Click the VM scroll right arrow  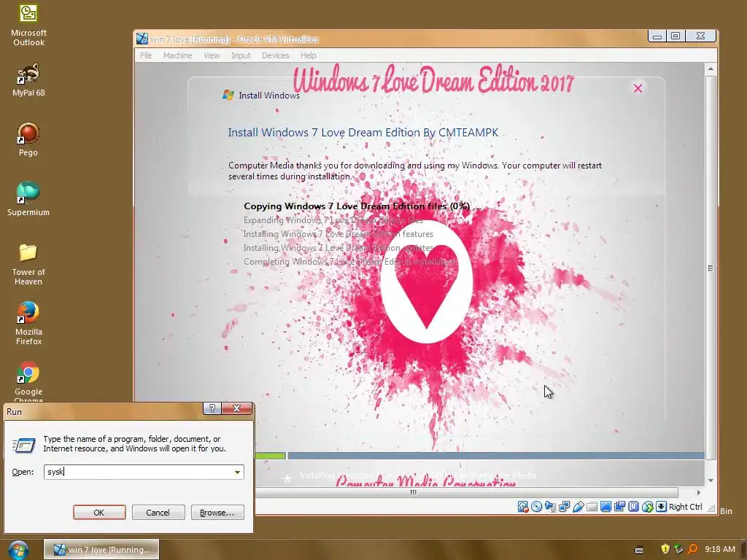(698, 492)
